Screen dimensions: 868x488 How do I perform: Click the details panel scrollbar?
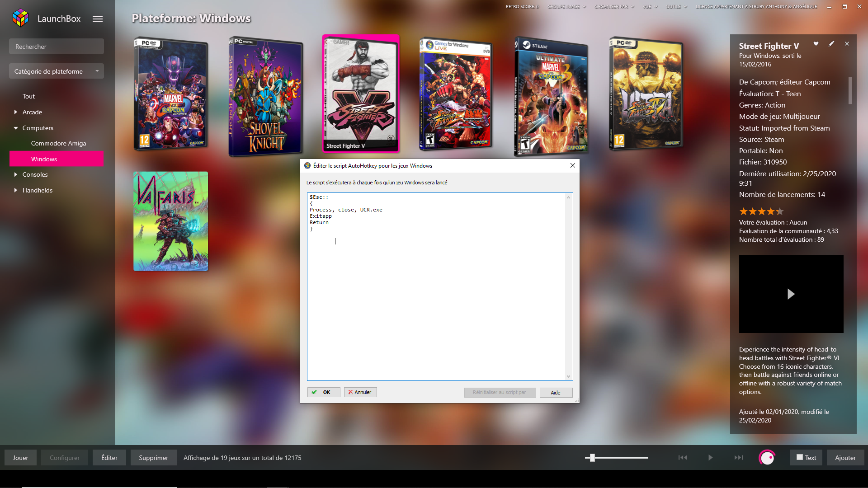coord(850,90)
